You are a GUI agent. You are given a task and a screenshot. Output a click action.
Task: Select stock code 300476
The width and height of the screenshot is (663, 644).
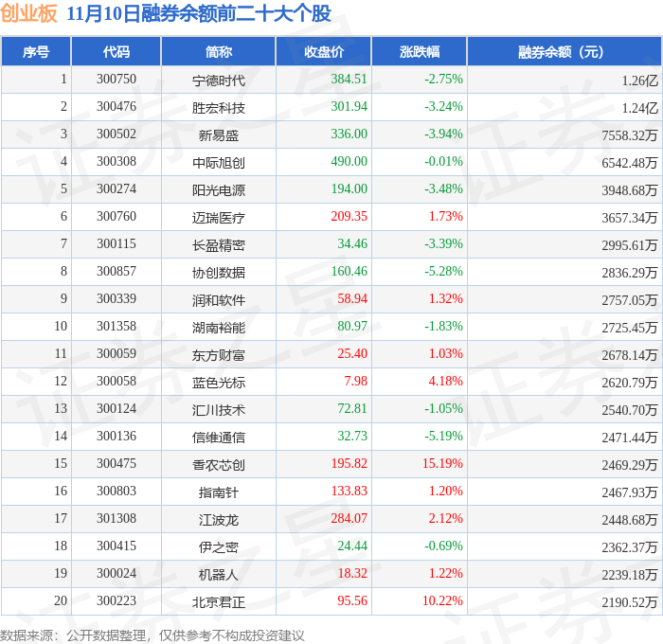[x=116, y=107]
